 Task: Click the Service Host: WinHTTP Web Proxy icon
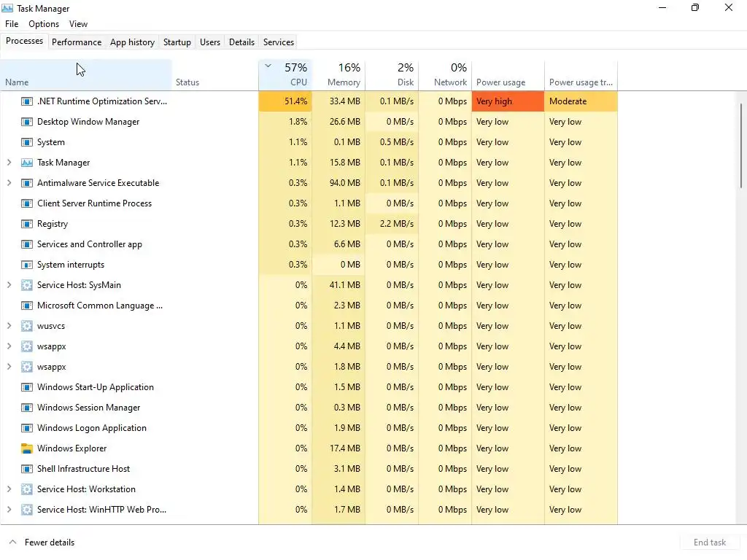[x=27, y=510]
